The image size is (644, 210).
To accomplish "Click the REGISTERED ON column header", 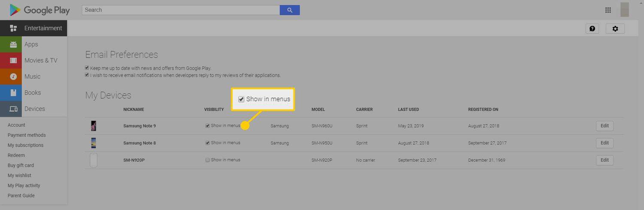I will point(483,110).
